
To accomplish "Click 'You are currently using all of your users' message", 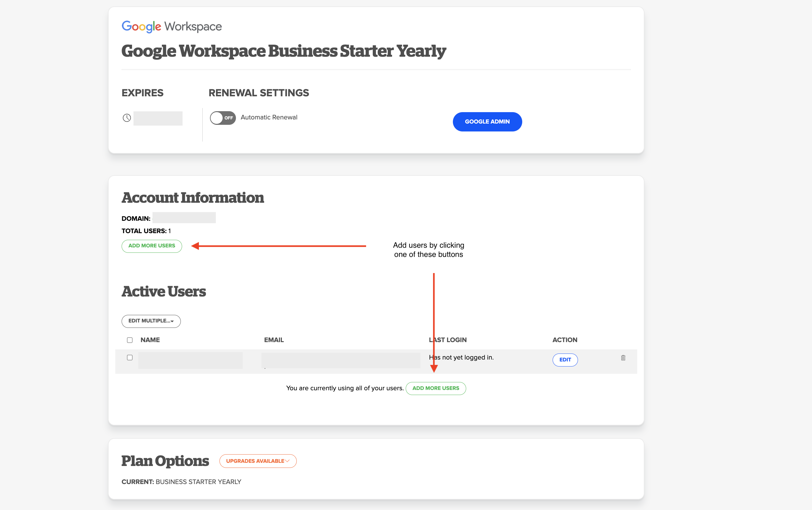I will point(345,388).
